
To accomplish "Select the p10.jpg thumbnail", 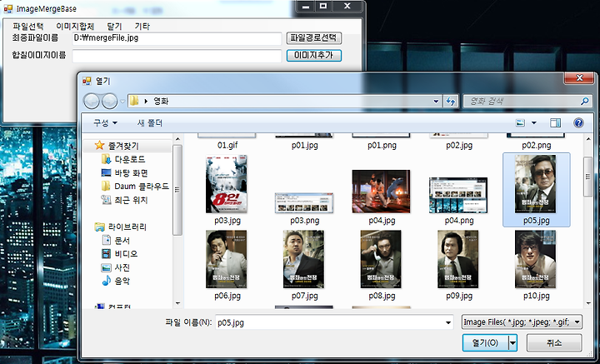I will coord(536,259).
